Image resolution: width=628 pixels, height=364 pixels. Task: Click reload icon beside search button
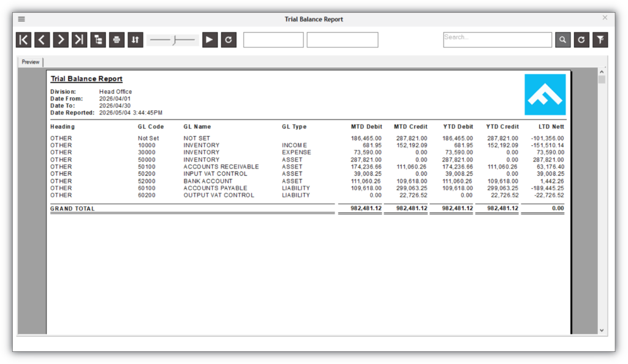(x=581, y=40)
